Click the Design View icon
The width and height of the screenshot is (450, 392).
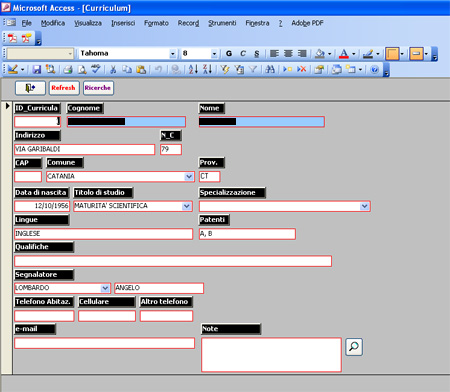tap(13, 69)
